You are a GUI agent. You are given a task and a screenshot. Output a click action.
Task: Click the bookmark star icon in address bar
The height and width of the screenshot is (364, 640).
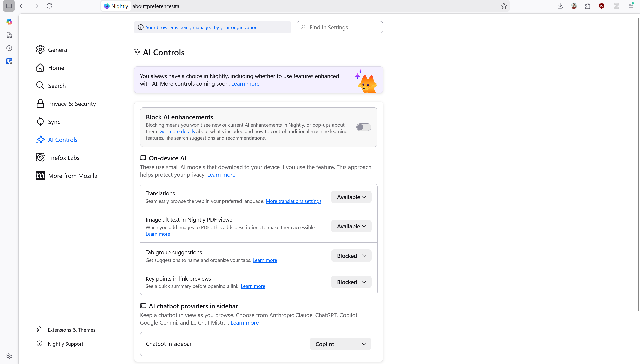pos(504,6)
